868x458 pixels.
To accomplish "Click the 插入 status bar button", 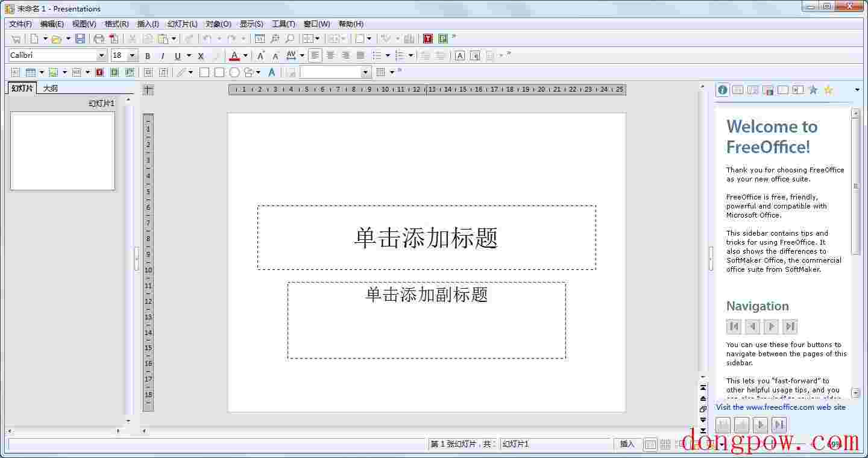I will pos(627,444).
